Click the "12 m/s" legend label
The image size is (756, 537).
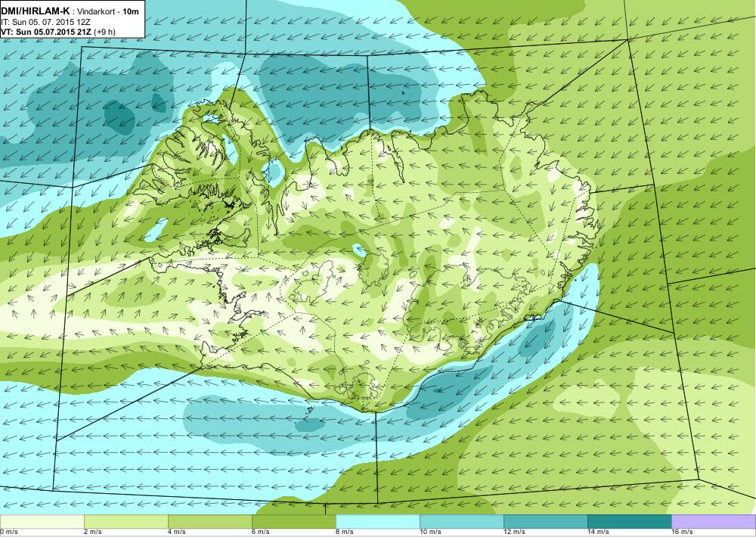click(x=514, y=532)
